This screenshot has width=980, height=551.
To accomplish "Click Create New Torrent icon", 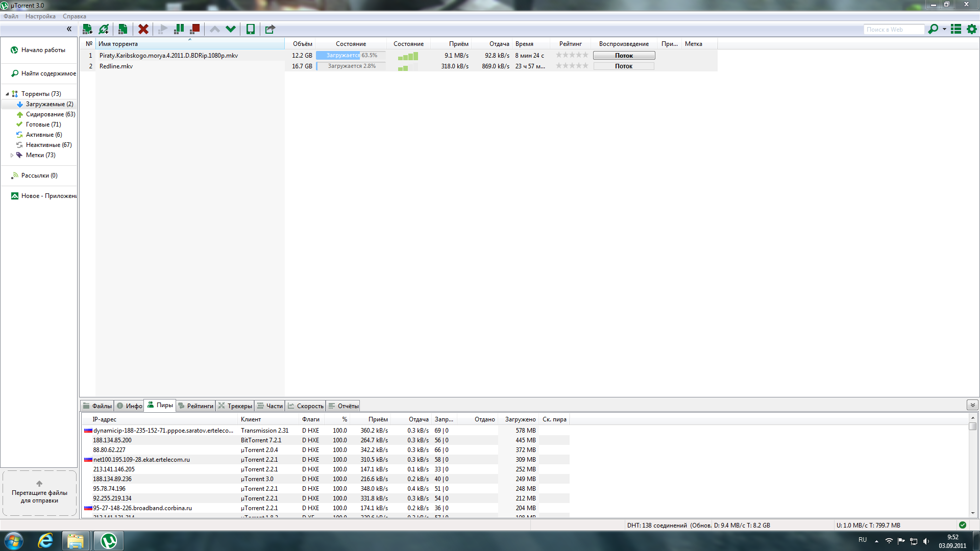I will pyautogui.click(x=122, y=29).
